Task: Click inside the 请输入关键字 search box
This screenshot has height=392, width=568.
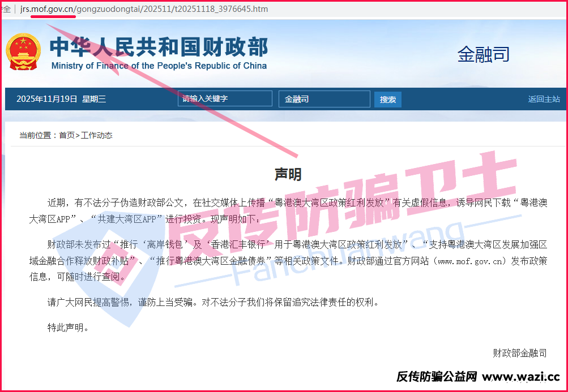Action: click(225, 98)
